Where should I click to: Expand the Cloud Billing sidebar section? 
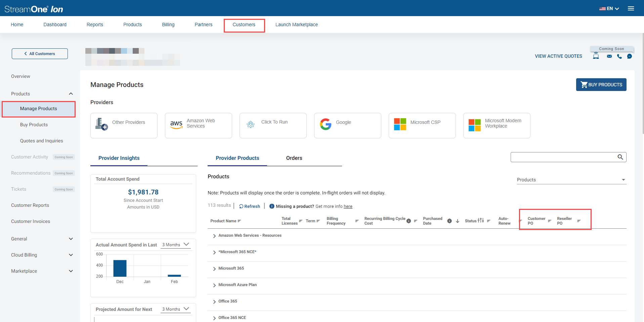[x=71, y=255]
